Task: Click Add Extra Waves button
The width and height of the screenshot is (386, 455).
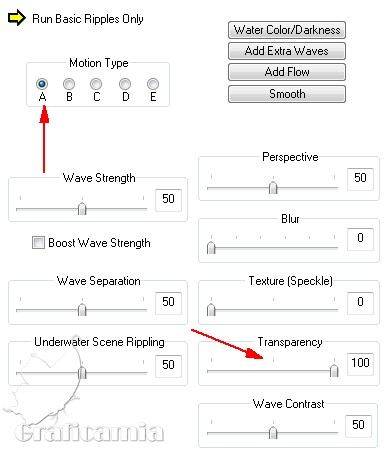Action: (287, 51)
